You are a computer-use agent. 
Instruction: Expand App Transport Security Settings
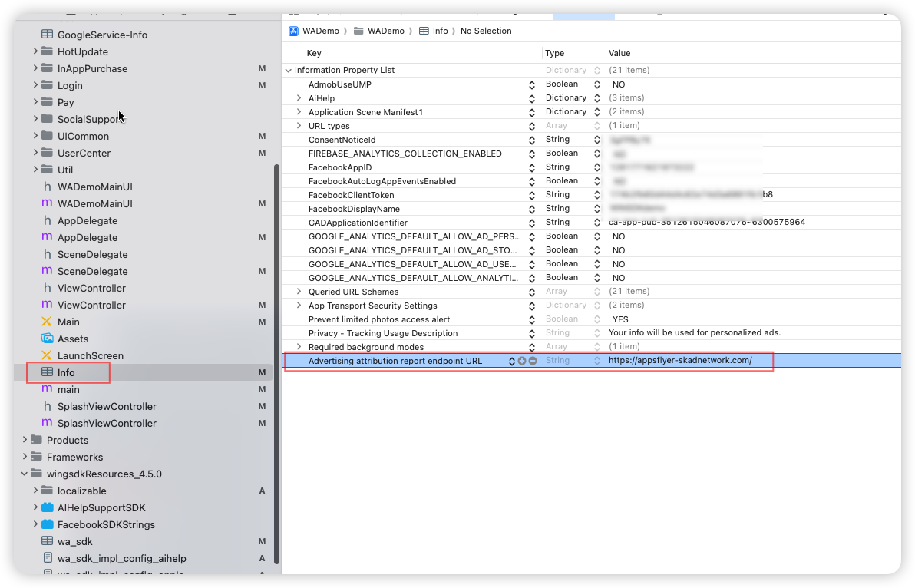(x=299, y=305)
